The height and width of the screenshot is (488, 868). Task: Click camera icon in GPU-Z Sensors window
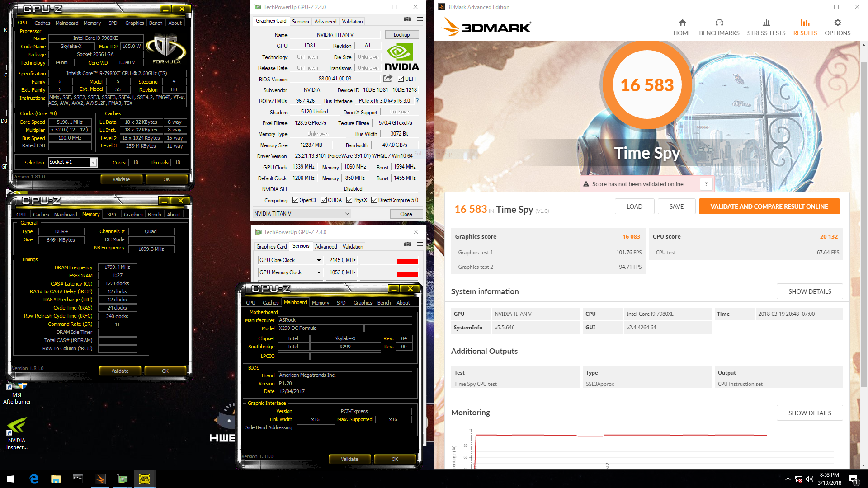408,244
